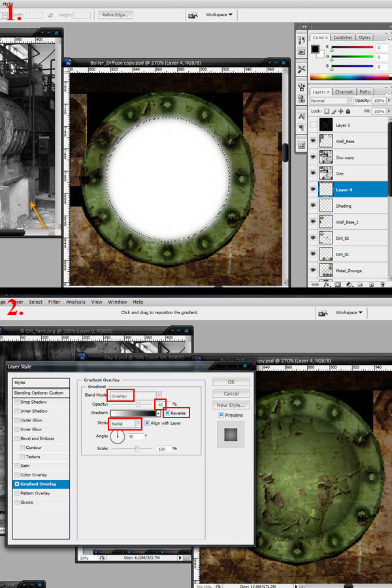This screenshot has height=588, width=392.
Task: Open the layer blend mode Normal dropdown
Action: click(x=331, y=101)
